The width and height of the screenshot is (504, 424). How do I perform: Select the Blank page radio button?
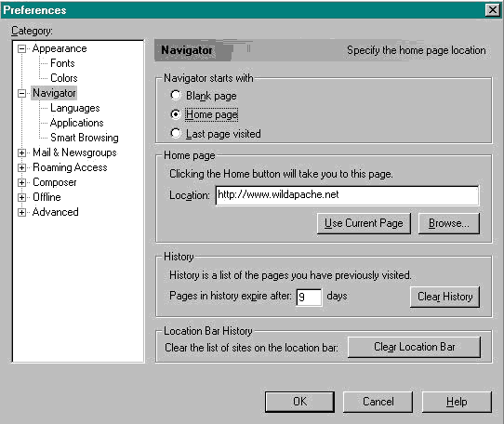pyautogui.click(x=176, y=95)
